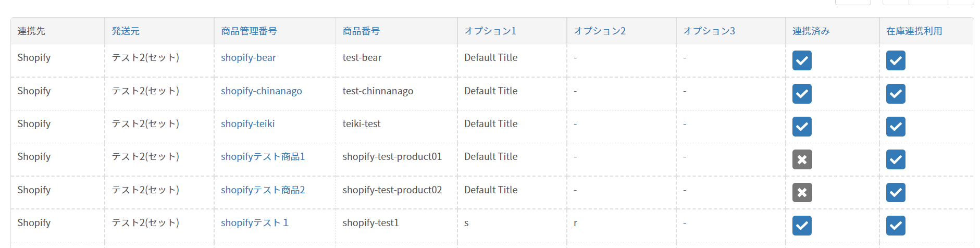
Task: Toggle 在庫連携利用 checkbox for shopifyテスト商品1
Action: tap(896, 159)
